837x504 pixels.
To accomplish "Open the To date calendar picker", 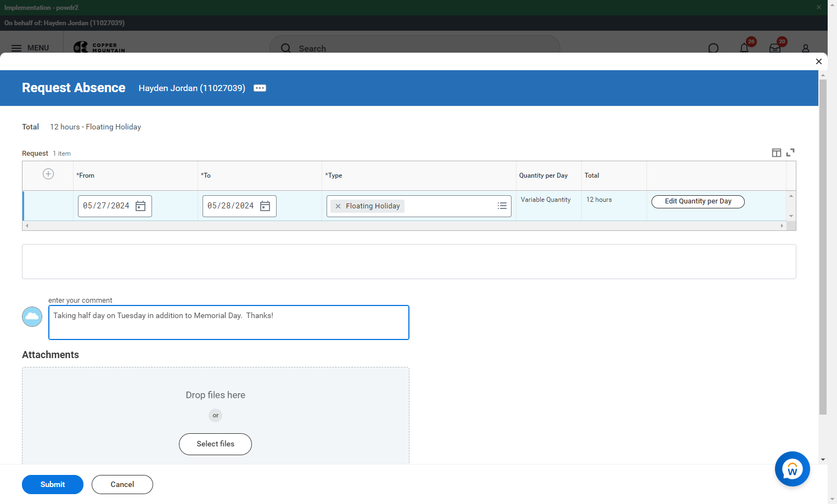I will (x=265, y=206).
